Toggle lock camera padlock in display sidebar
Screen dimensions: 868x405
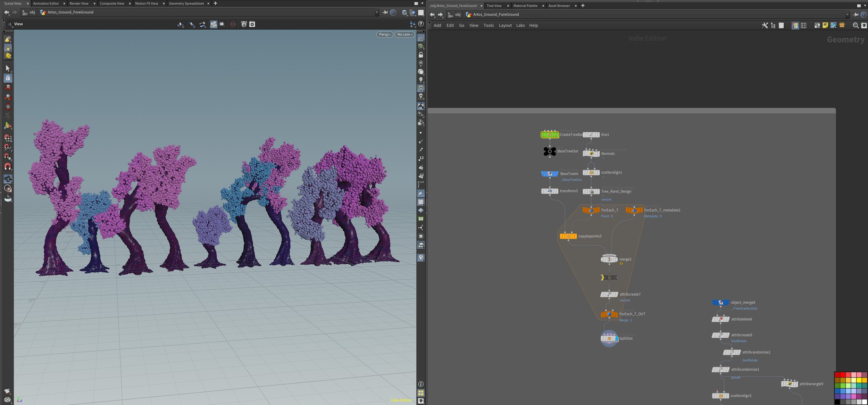pyautogui.click(x=421, y=55)
